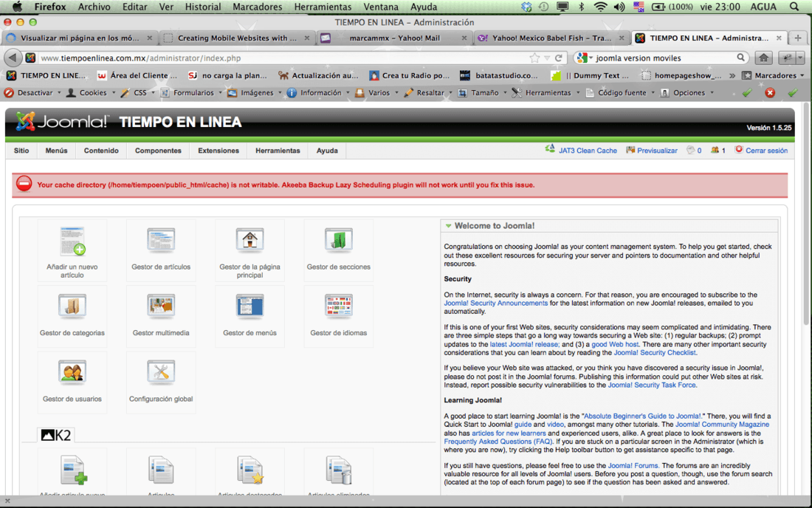Screen dimensions: 812x508
Task: Click the volume icon in menu bar
Action: pos(619,7)
